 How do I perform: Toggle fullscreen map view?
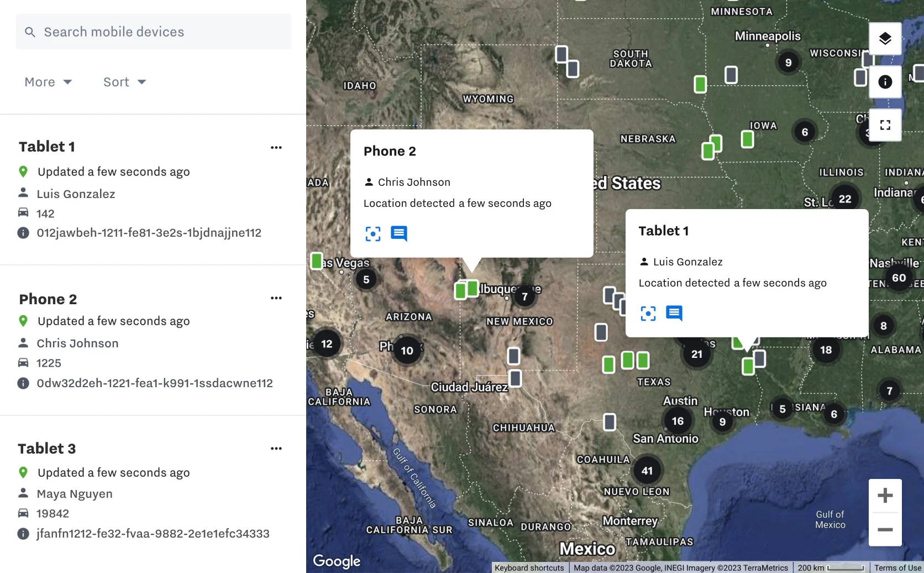coord(885,125)
